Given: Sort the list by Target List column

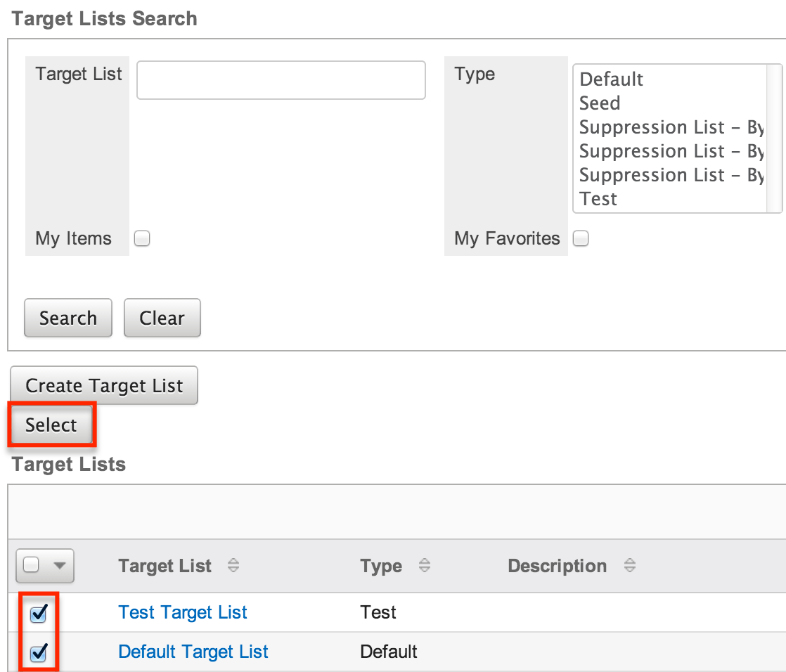Looking at the screenshot, I should tap(233, 566).
